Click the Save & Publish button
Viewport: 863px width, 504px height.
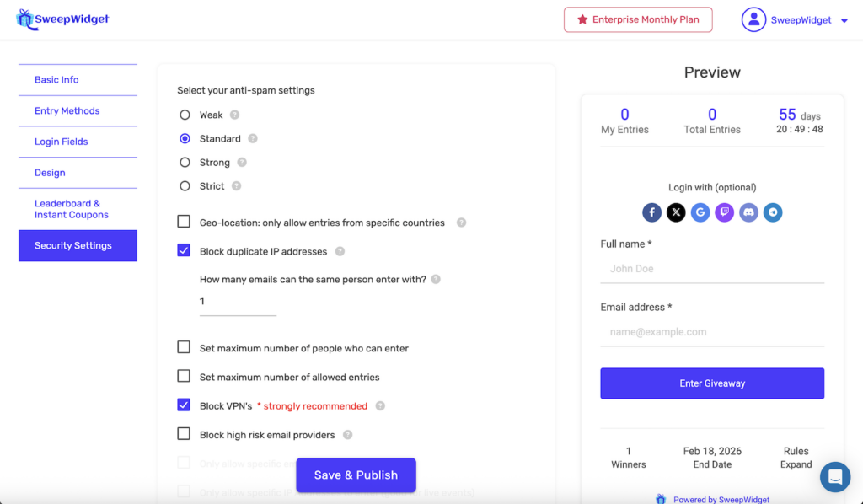[x=356, y=475]
